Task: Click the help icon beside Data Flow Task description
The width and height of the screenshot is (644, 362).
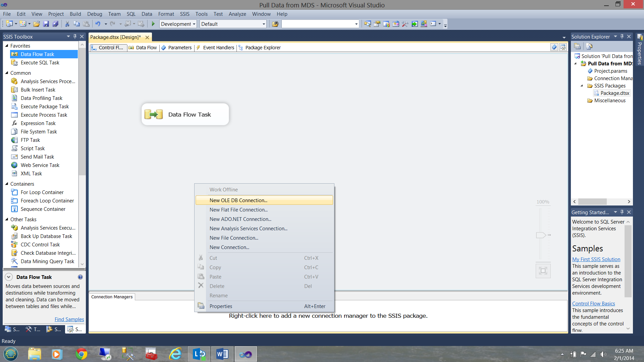Action: point(80,277)
